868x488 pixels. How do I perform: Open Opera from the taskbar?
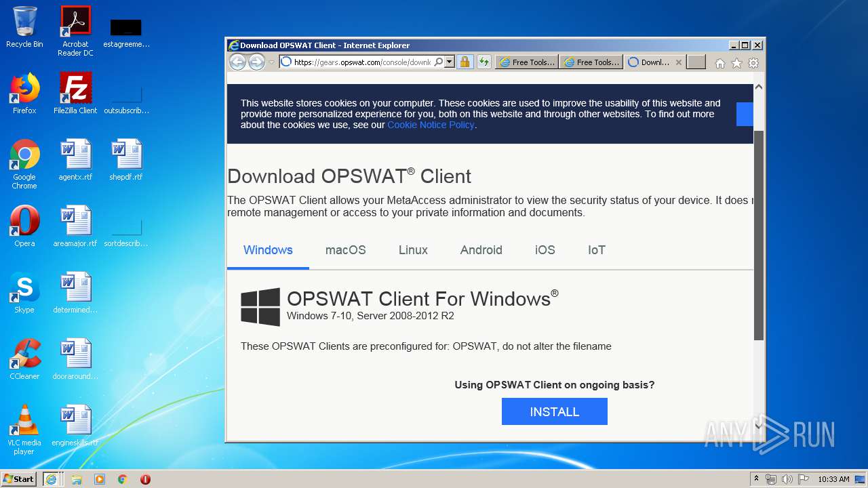(x=145, y=479)
